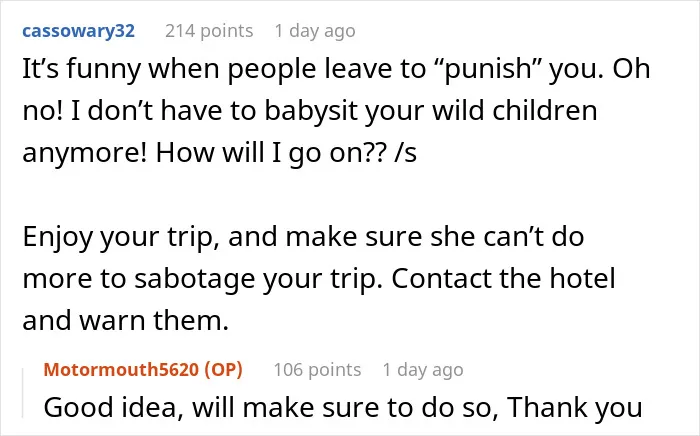Click the word "anymore!" in the comment
Image resolution: width=700 pixels, height=436 pixels.
tap(85, 153)
